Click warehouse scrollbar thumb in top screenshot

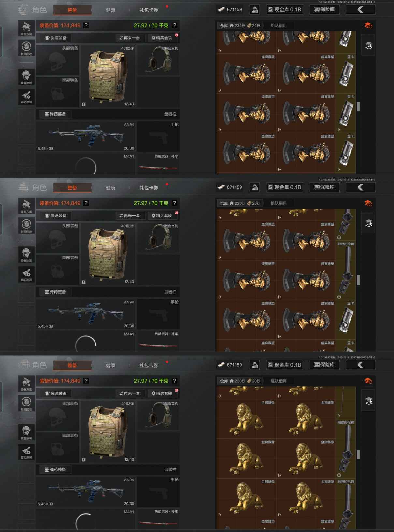point(358,107)
